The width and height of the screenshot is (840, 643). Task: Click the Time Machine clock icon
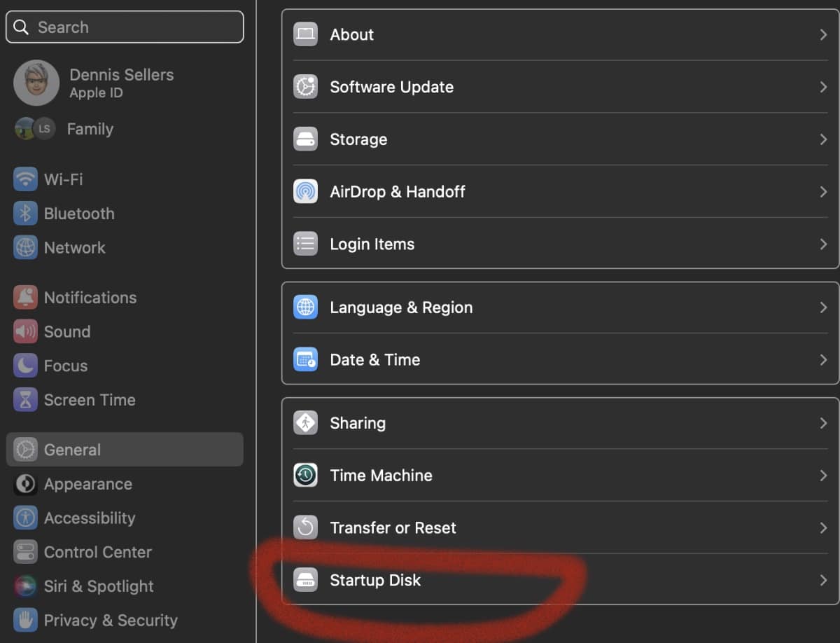tap(305, 476)
